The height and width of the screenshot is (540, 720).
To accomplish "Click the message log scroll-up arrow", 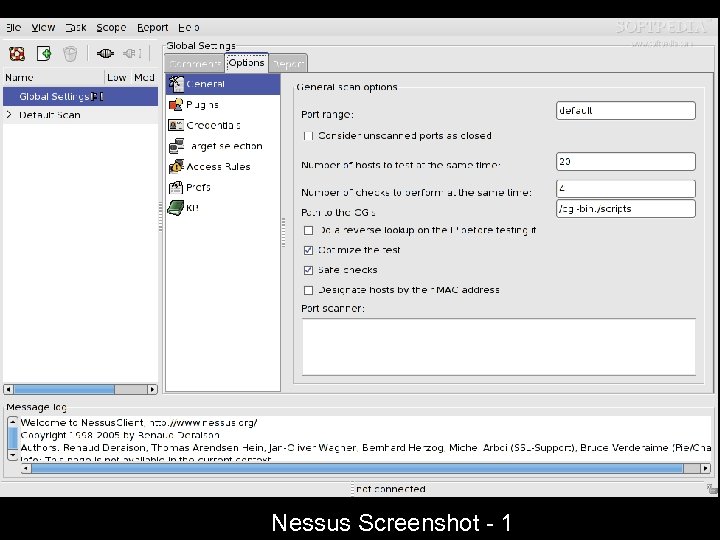I will click(13, 422).
